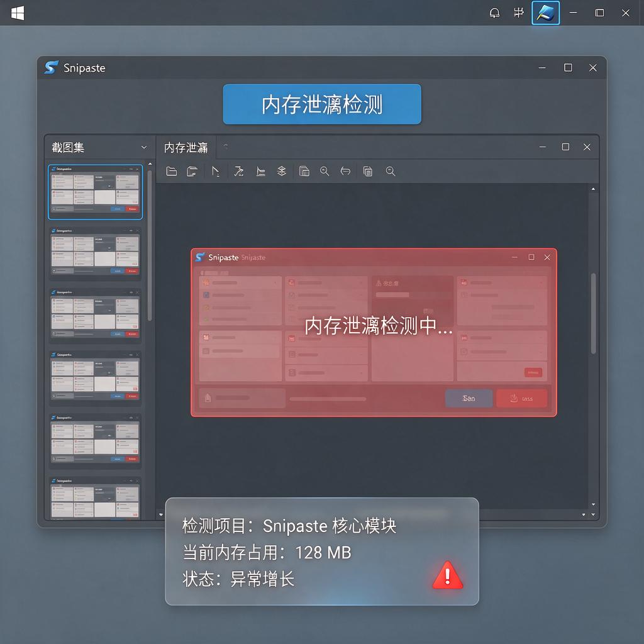Screen dimensions: 644x644
Task: Click the Snipaste logo inside red-highlighted screenshot
Action: point(200,257)
